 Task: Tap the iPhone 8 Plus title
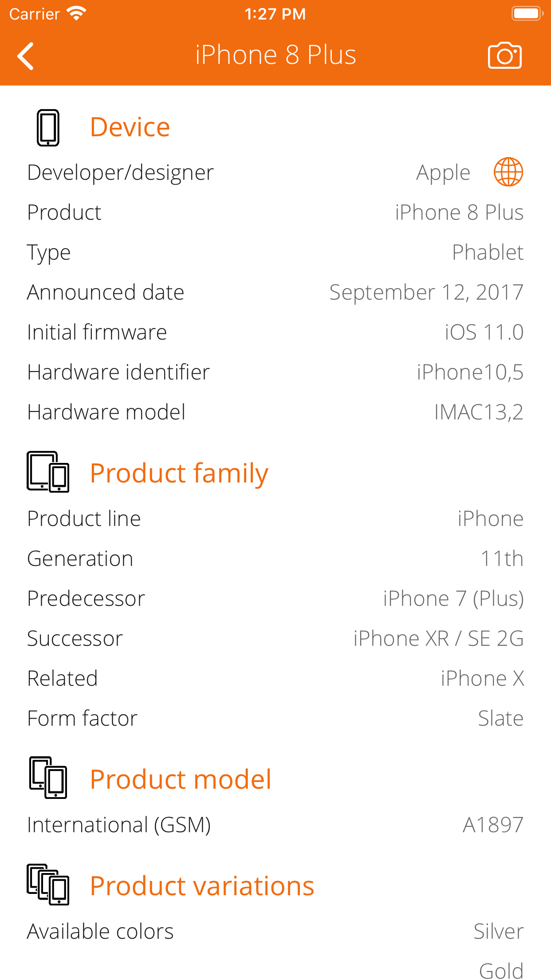click(275, 54)
